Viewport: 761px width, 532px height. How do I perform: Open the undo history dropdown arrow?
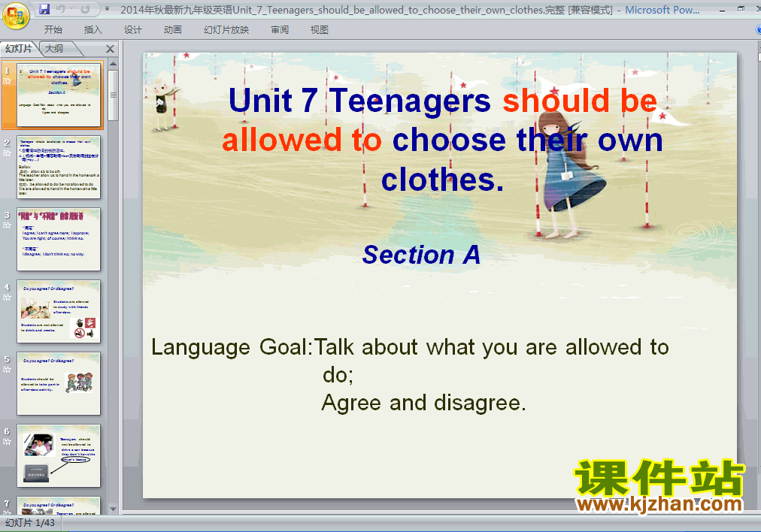[x=72, y=9]
